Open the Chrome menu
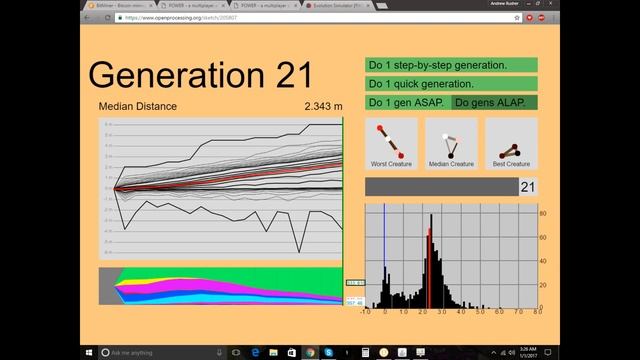The width and height of the screenshot is (640, 360). (x=553, y=18)
